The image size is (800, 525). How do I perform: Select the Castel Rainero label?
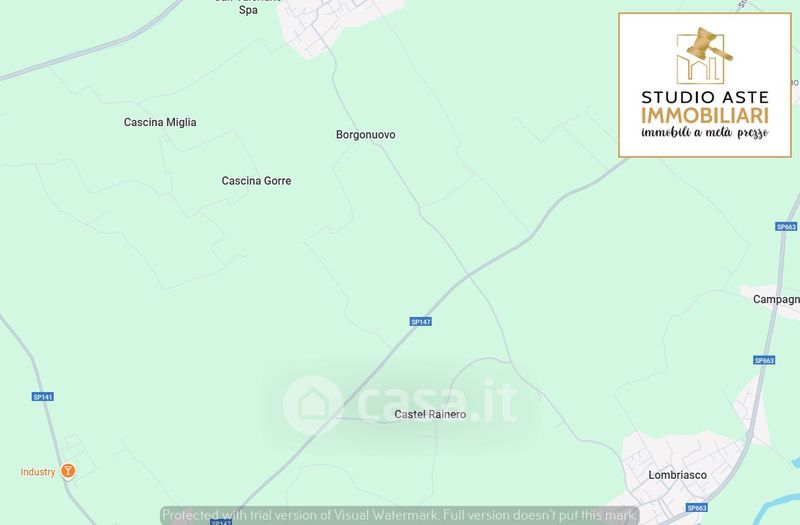(x=430, y=414)
